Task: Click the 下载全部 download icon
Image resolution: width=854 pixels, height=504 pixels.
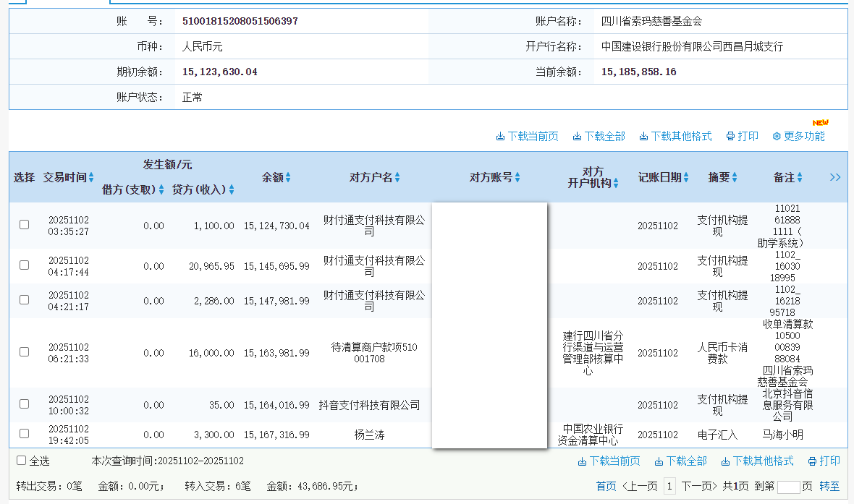Action: (578, 137)
